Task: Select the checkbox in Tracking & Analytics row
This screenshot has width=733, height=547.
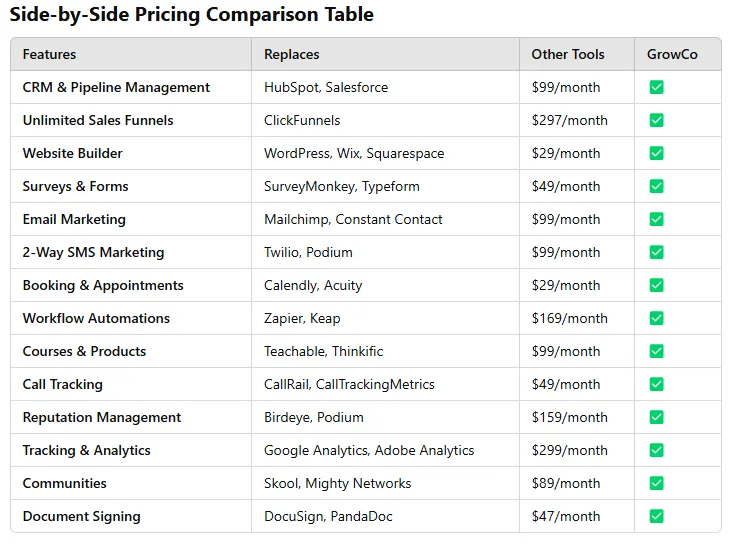Action: pos(656,450)
